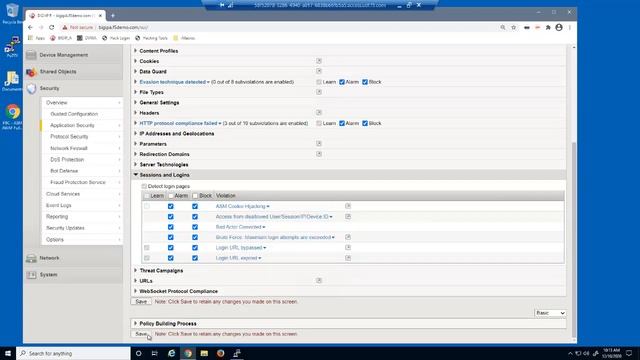Open the System section icon
Viewport: 640px width, 360px height.
[x=31, y=275]
